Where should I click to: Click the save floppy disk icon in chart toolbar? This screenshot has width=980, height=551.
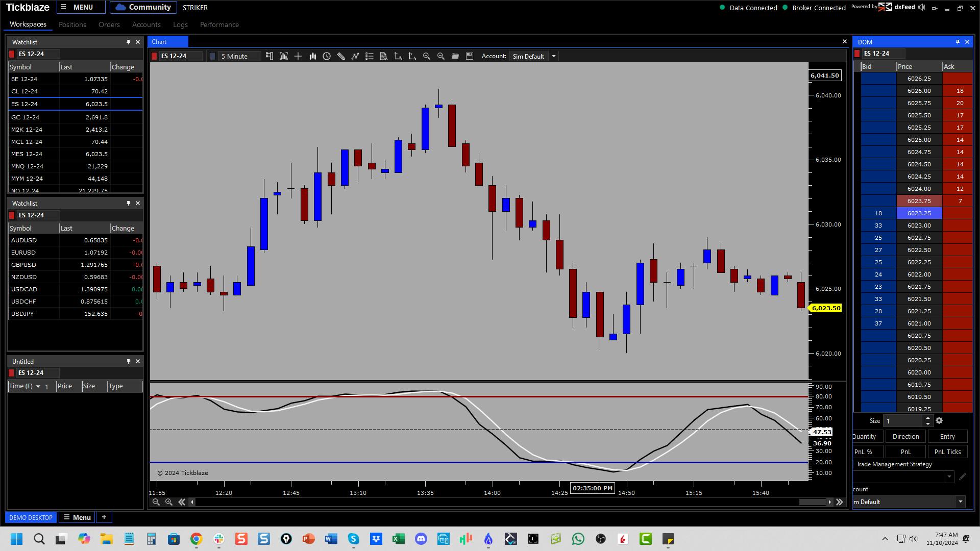[470, 56]
